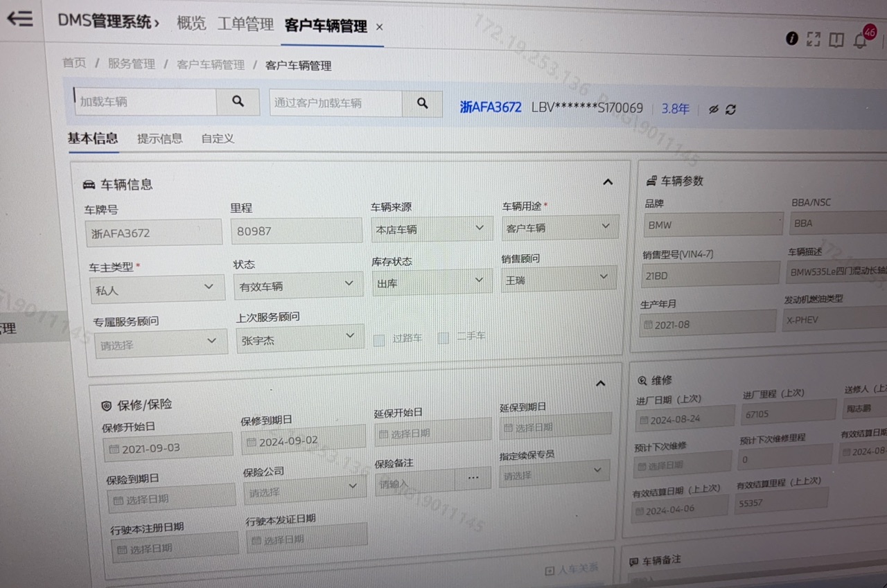
Task: Click the 销售型号 field showing 21BD
Action: 710,274
